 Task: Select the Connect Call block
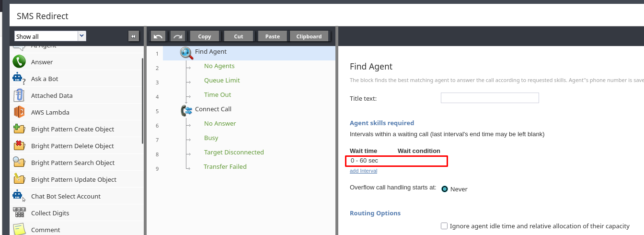tap(213, 109)
